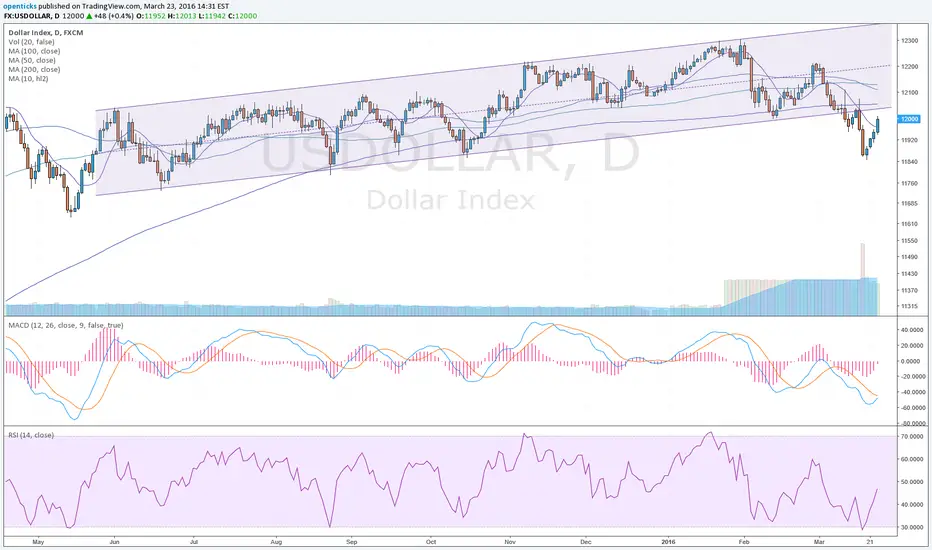Click the tallest volume spike bar in March
The width and height of the screenshot is (932, 550).
(862, 279)
